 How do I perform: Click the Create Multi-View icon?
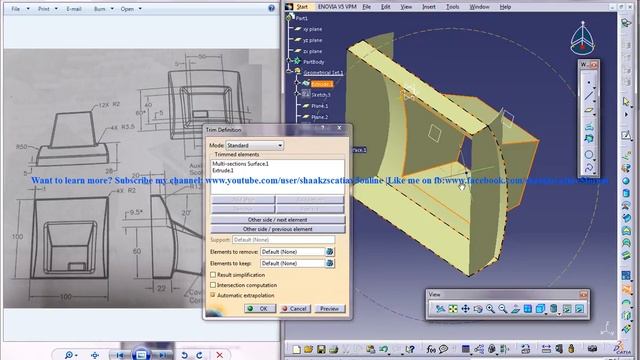[x=528, y=309]
